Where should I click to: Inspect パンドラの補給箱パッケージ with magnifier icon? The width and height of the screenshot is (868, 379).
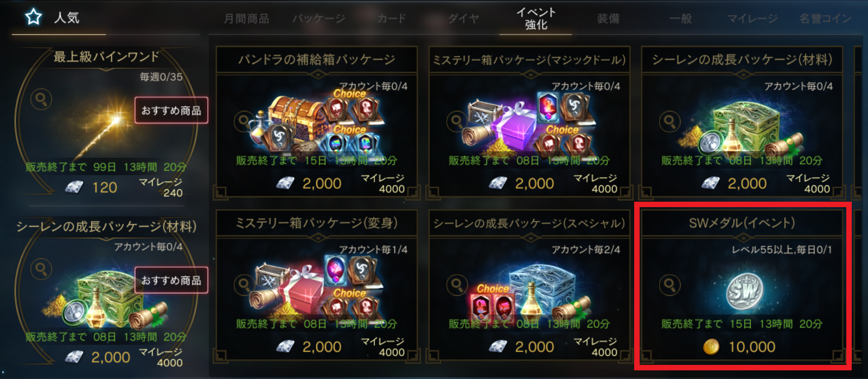coord(244,121)
